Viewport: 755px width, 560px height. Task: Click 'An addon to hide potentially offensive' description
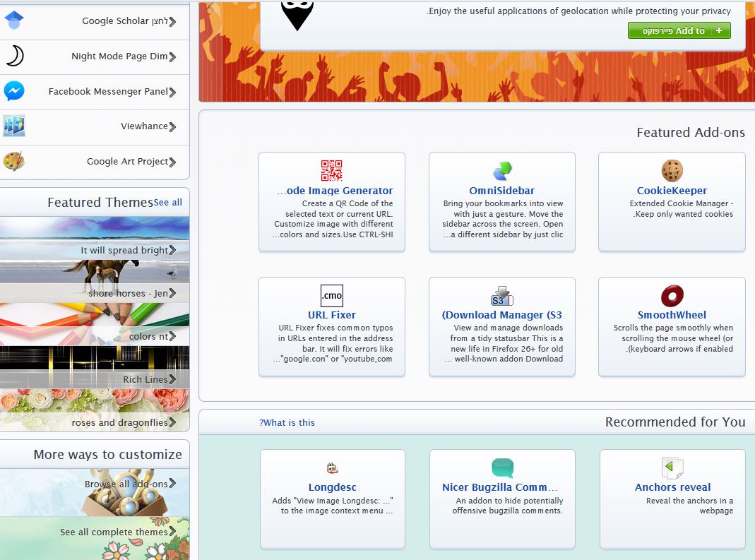(508, 506)
